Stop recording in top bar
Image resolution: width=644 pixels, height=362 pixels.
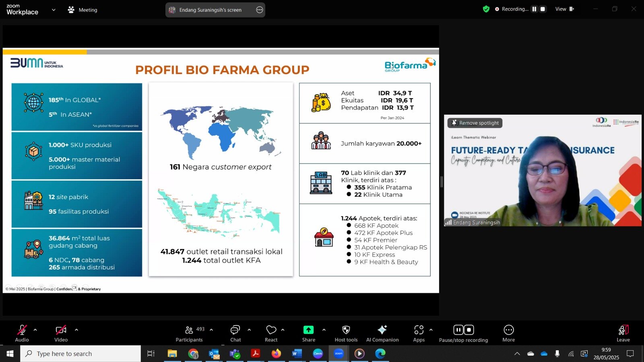pos(543,9)
